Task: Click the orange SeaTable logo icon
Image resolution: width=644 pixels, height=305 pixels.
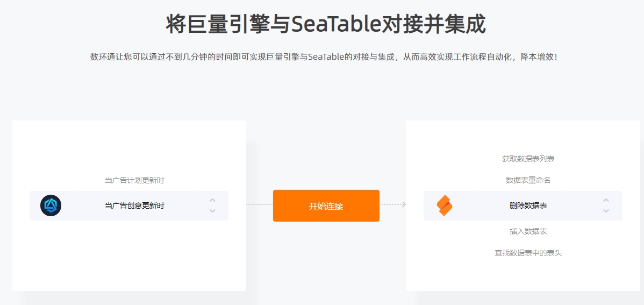Action: (x=445, y=205)
